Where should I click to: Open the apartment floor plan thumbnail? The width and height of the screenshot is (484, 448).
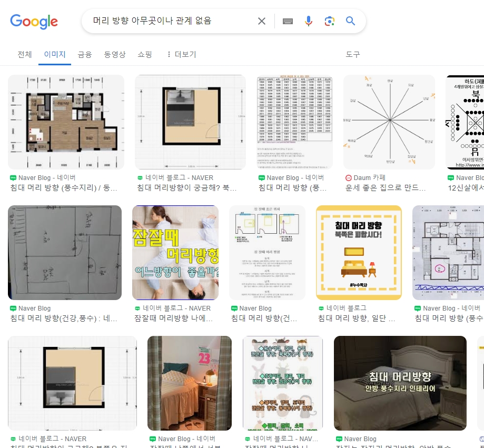(66, 122)
